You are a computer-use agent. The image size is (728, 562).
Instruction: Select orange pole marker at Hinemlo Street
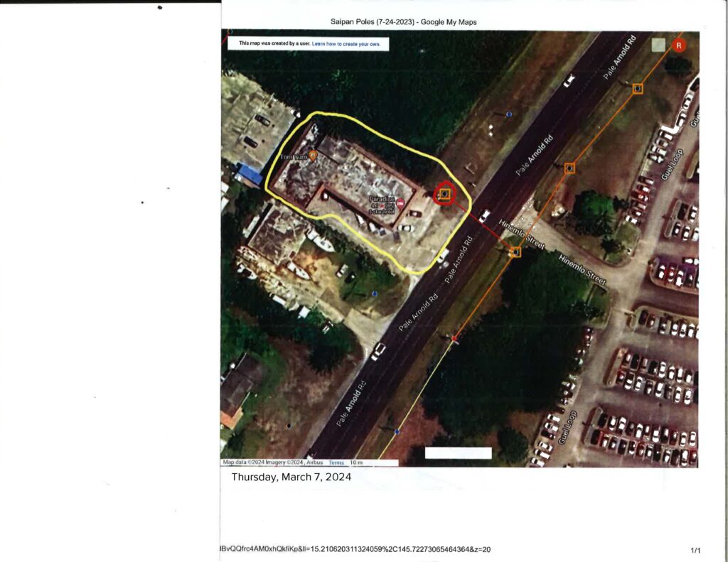pyautogui.click(x=515, y=252)
